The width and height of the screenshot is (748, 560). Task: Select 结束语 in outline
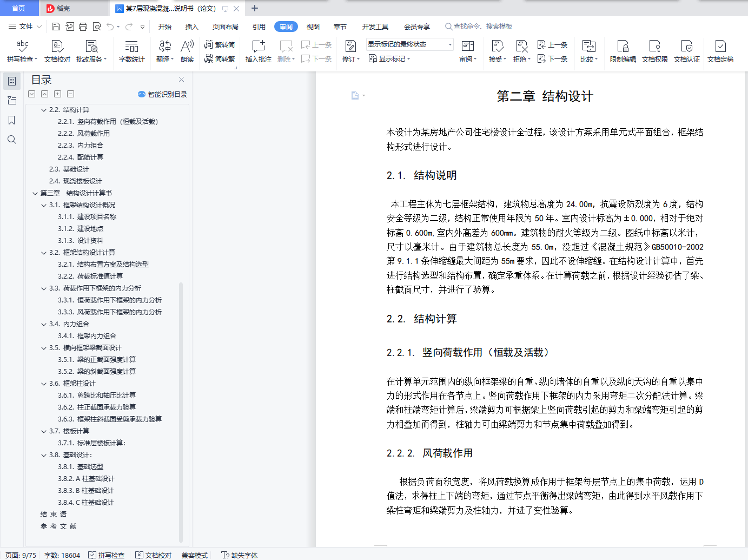tap(54, 515)
